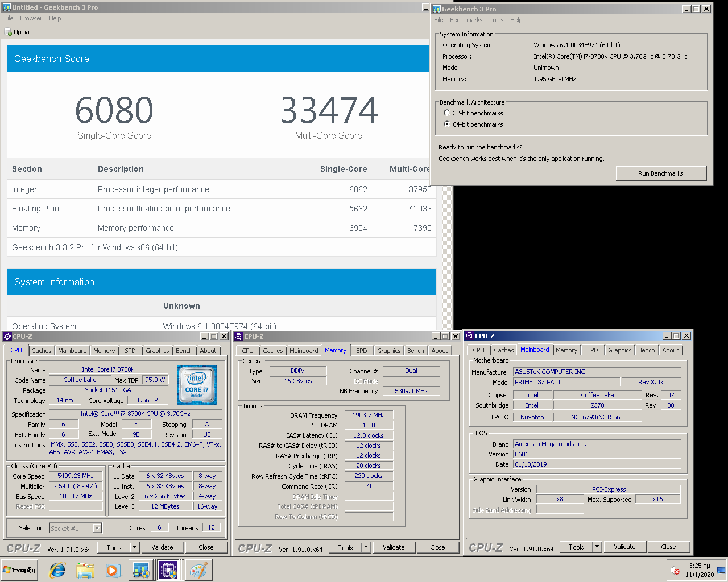Click Run Benchmarks button
Viewport: 728px width, 582px height.
click(661, 173)
